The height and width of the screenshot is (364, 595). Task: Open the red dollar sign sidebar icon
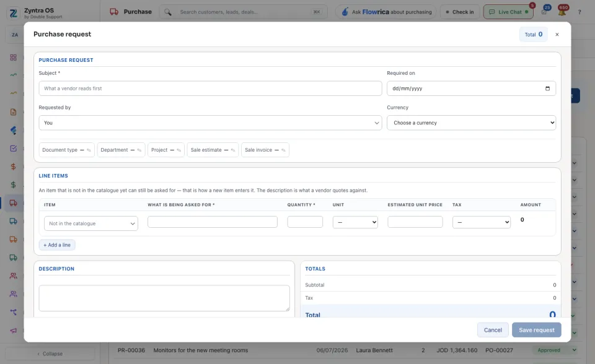pos(13,167)
